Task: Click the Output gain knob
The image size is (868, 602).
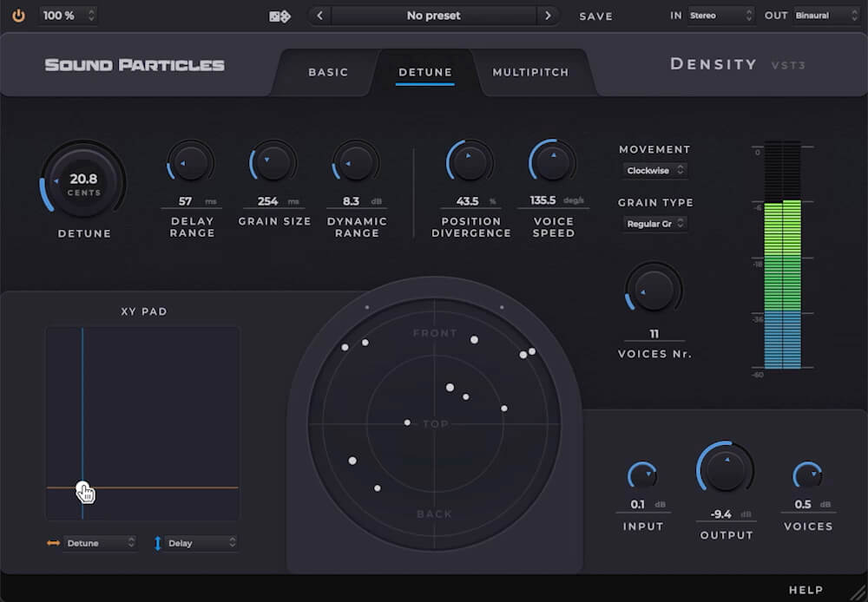Action: click(725, 468)
